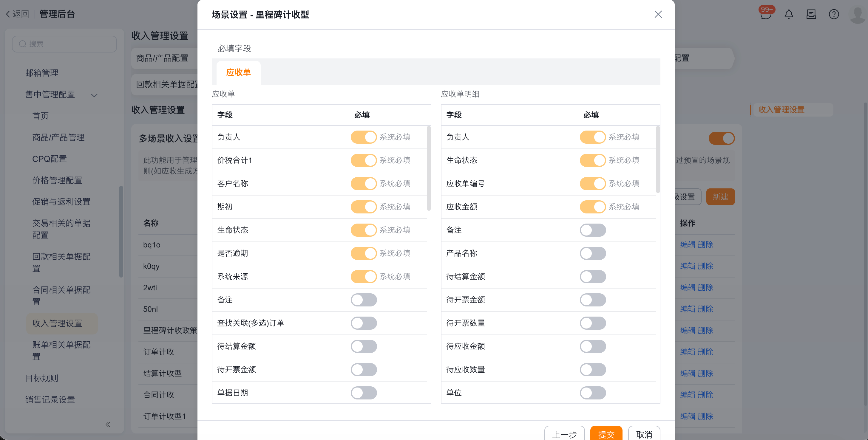868x440 pixels.
Task: Click the user avatar icon
Action: pos(857,15)
